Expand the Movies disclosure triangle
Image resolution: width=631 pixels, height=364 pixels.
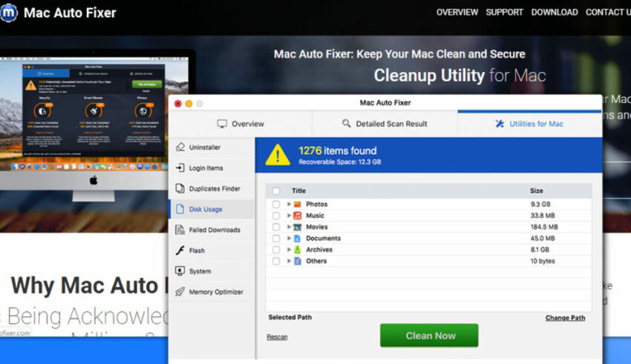pos(289,227)
